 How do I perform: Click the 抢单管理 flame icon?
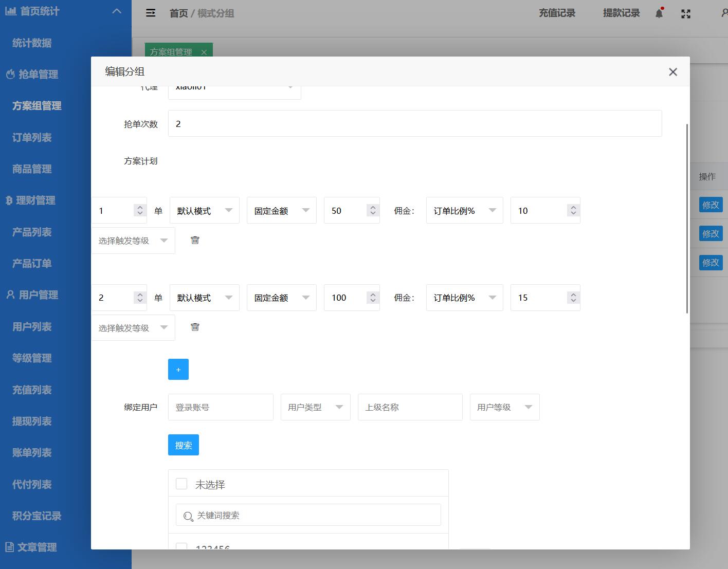(10, 75)
